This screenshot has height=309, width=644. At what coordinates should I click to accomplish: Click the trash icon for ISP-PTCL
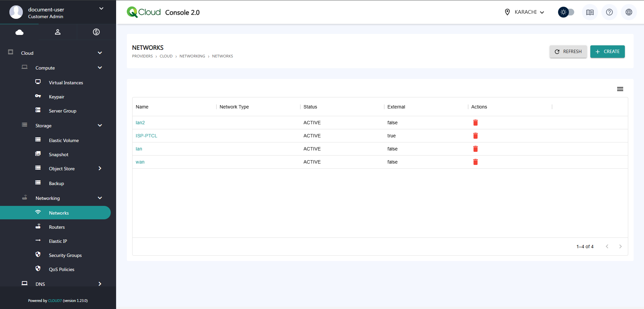pyautogui.click(x=475, y=136)
